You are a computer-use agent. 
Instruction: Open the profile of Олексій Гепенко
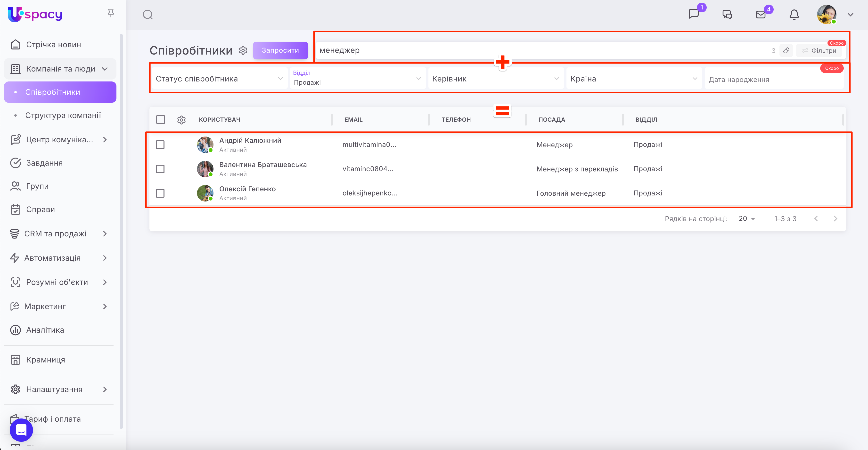pyautogui.click(x=247, y=189)
